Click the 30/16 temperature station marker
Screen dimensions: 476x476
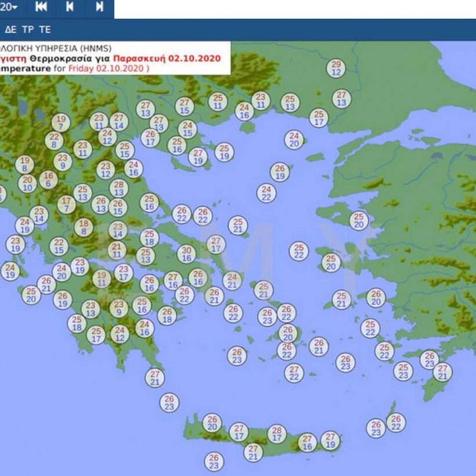point(186,254)
